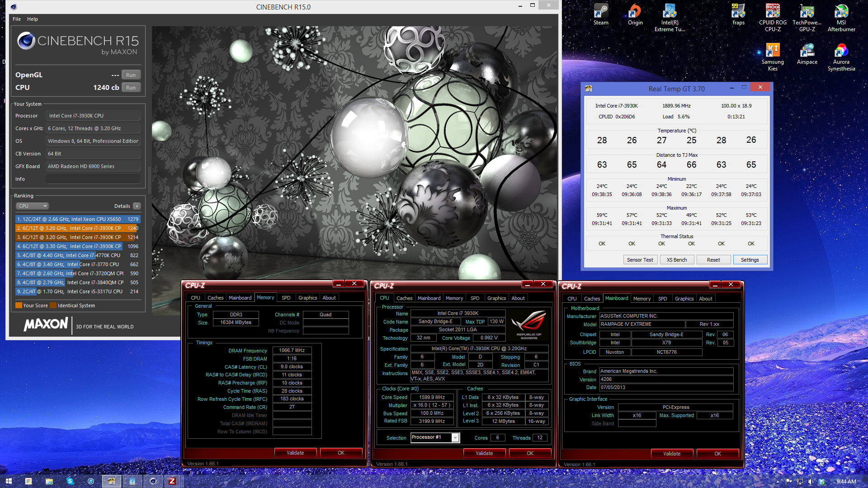Click BIOS version 4206 field
This screenshot has height=488, width=868.
point(666,380)
